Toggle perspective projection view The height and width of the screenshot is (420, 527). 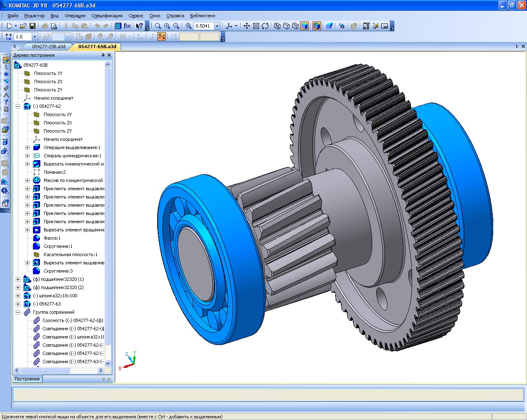[x=329, y=26]
